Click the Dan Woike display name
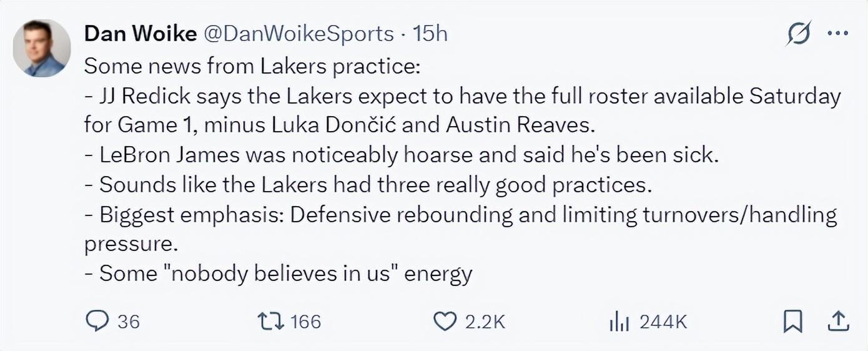 click(140, 34)
